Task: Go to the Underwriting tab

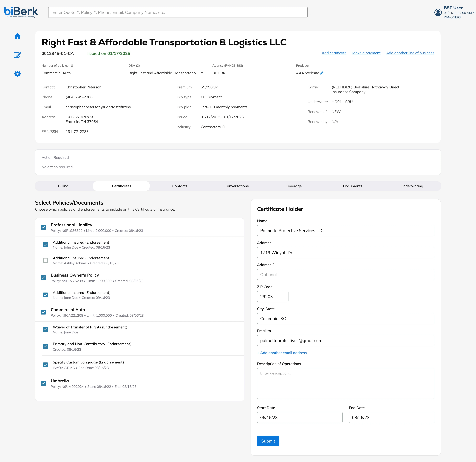Action: pos(412,186)
